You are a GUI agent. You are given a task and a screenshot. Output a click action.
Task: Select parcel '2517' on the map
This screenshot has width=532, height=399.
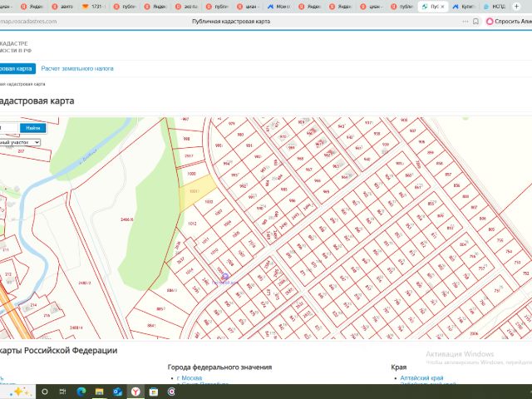(189, 156)
